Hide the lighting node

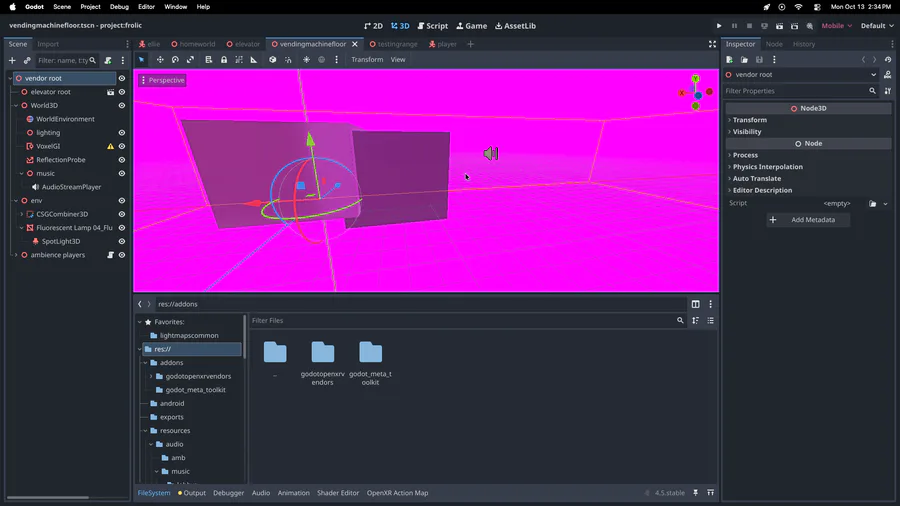[122, 133]
